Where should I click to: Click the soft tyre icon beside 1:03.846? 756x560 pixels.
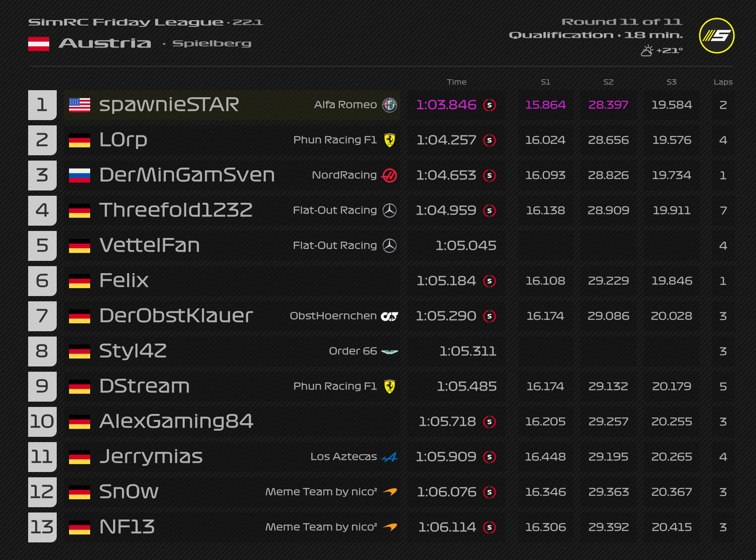[x=489, y=105]
